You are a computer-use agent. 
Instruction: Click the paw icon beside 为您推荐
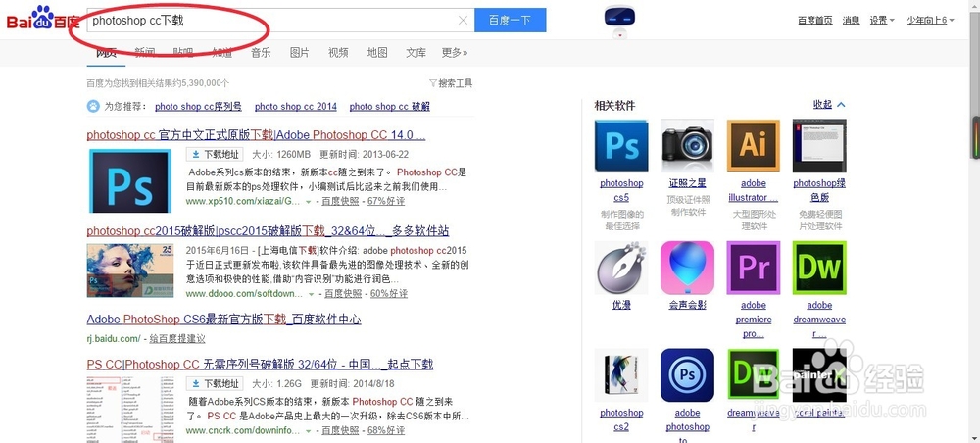(92, 106)
